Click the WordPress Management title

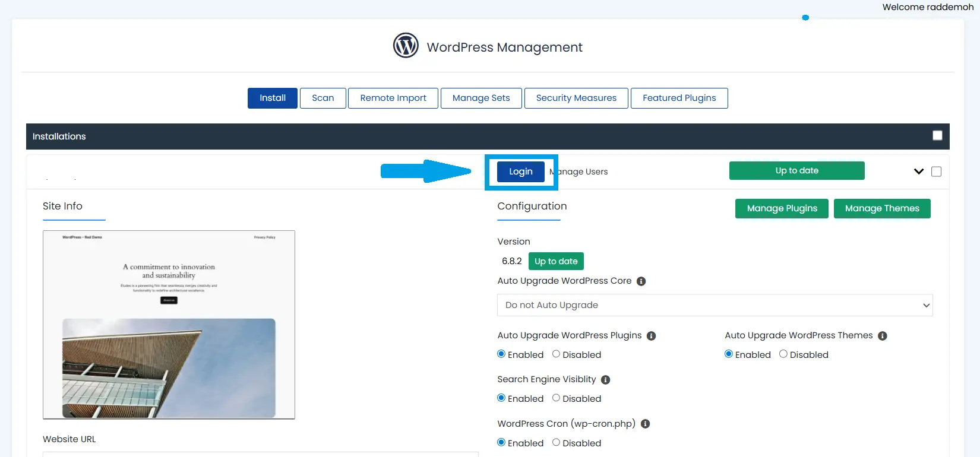tap(505, 47)
